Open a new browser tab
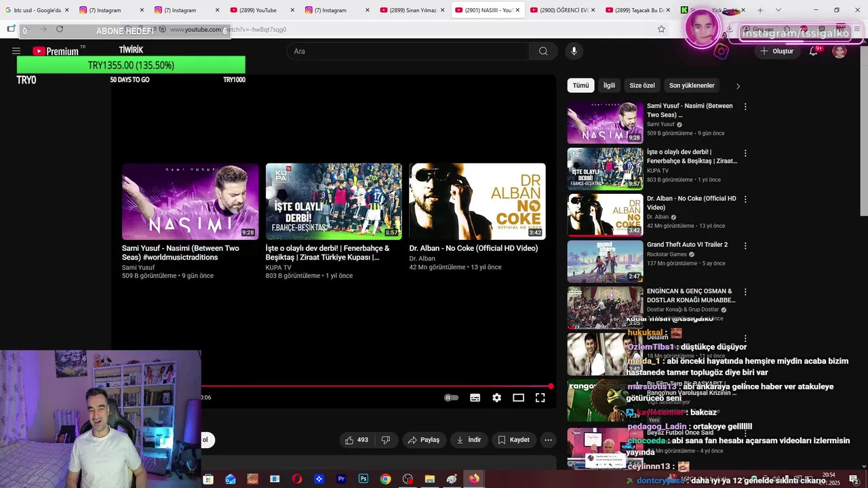Image resolution: width=868 pixels, height=488 pixels. (759, 10)
